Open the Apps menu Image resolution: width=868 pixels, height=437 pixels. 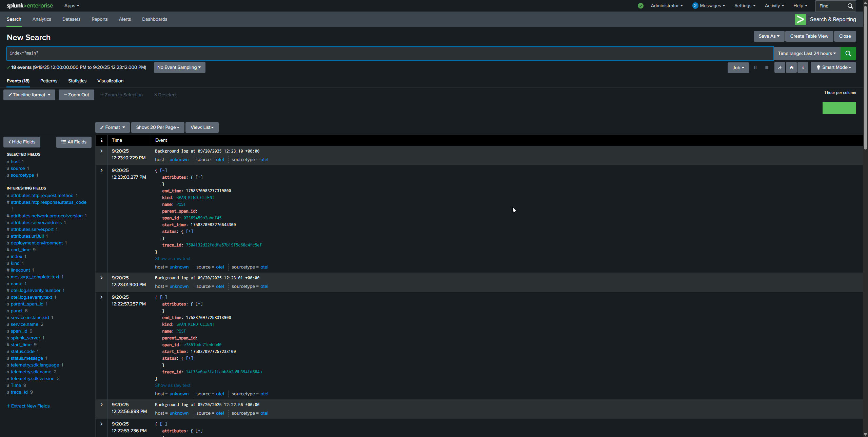point(72,5)
